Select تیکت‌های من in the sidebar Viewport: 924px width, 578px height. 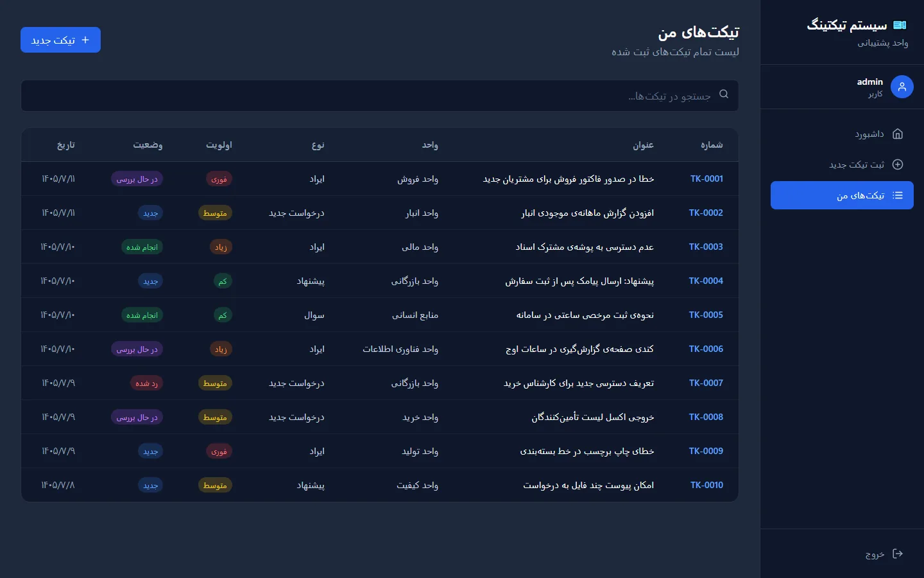[x=842, y=195]
